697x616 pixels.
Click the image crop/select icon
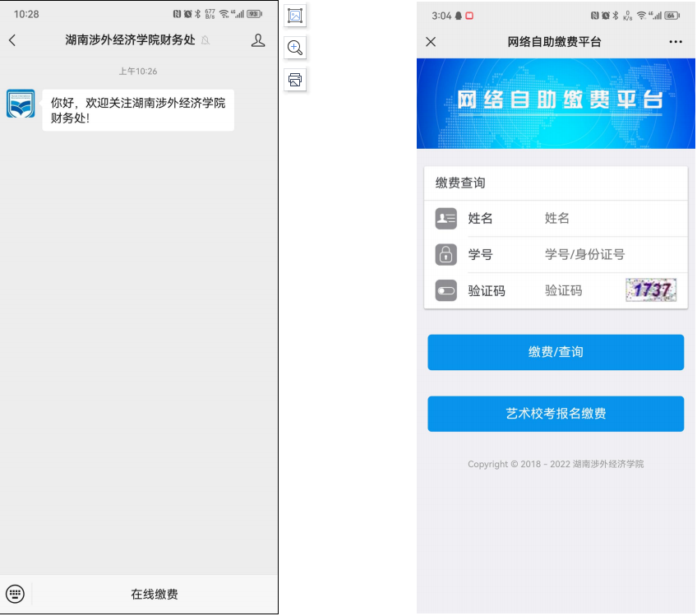coord(295,16)
